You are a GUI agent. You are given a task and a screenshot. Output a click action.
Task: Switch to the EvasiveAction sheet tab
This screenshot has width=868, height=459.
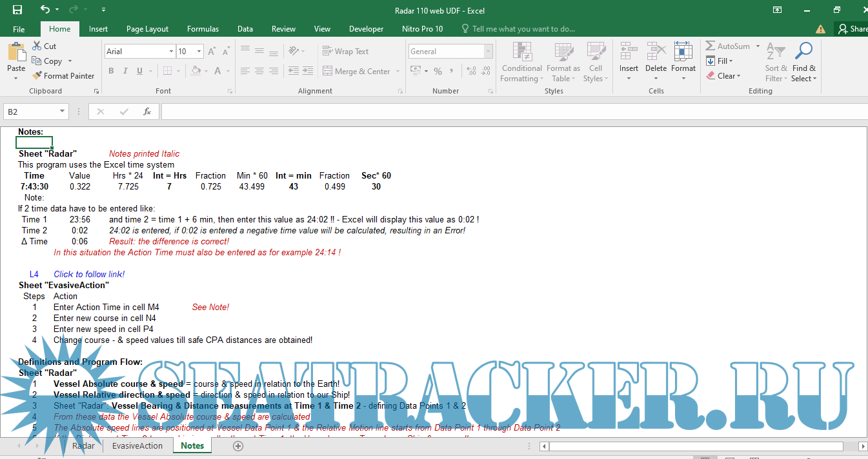tap(137, 445)
